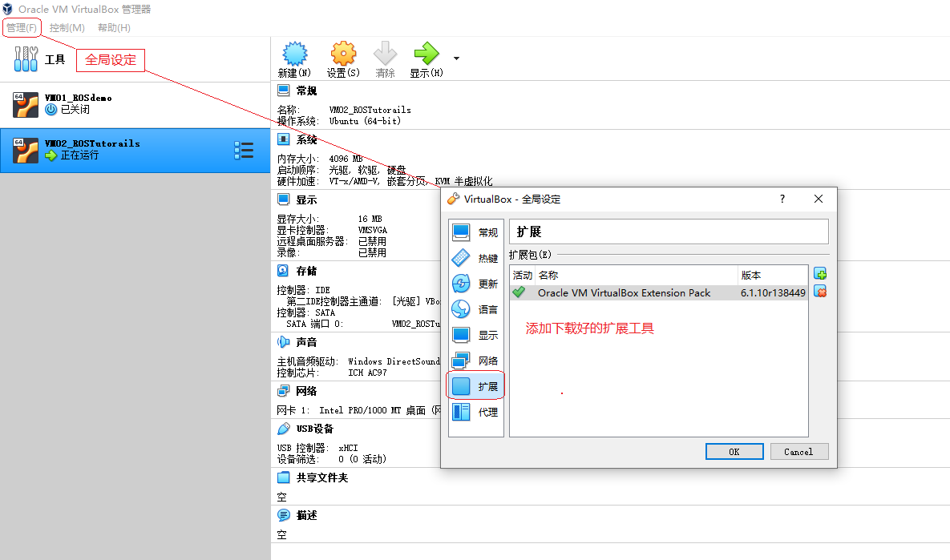Add a new extension pack with green plus icon
950x560 pixels.
pyautogui.click(x=820, y=274)
